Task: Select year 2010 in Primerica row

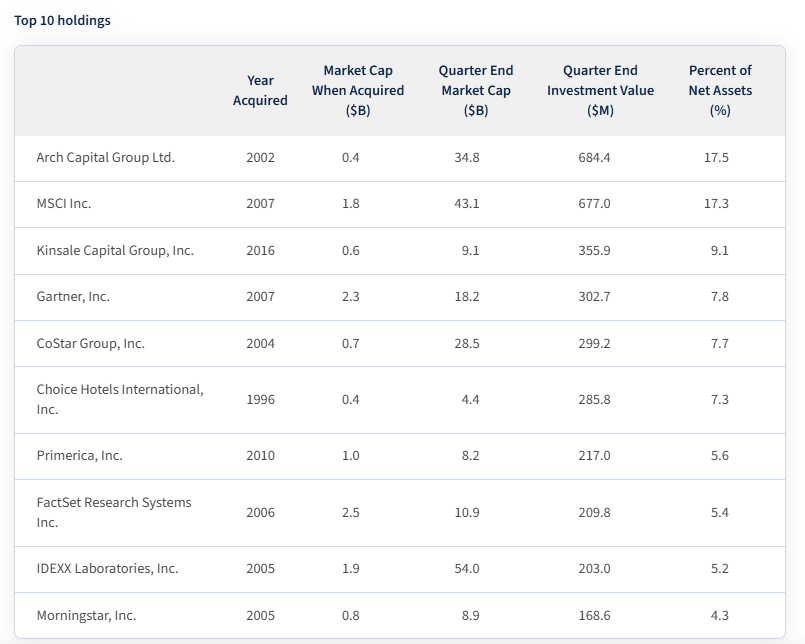Action: coord(260,456)
